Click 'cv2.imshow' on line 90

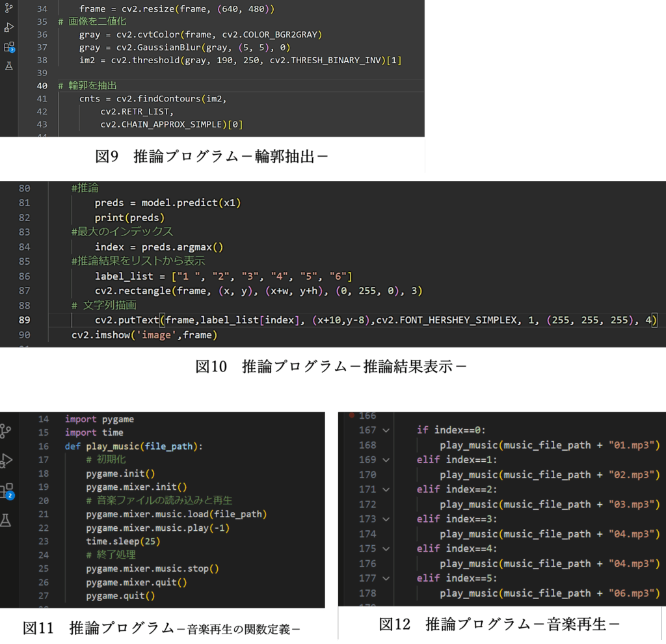point(101,335)
